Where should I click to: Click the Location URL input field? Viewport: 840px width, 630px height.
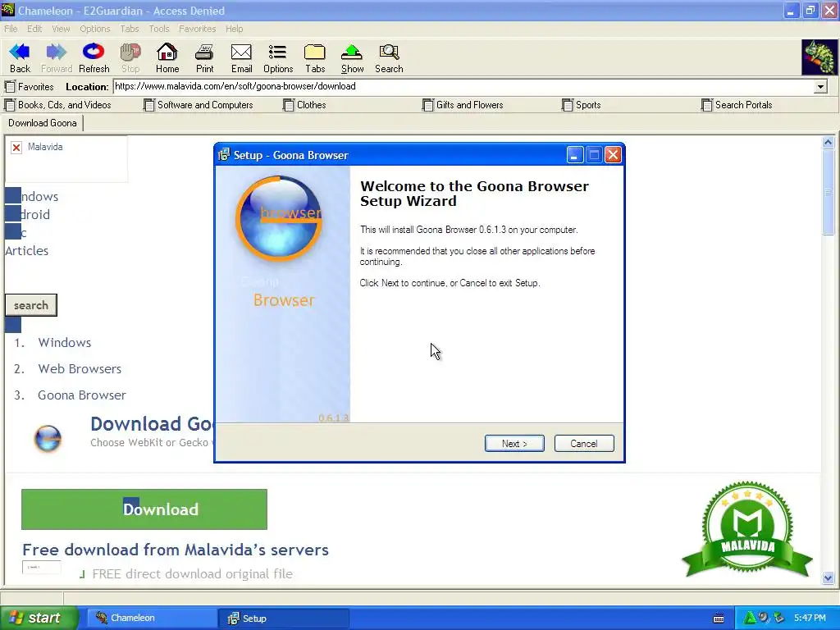click(x=463, y=87)
